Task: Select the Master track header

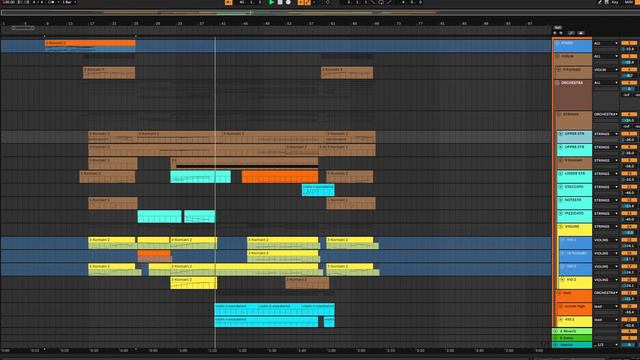Action: point(572,345)
